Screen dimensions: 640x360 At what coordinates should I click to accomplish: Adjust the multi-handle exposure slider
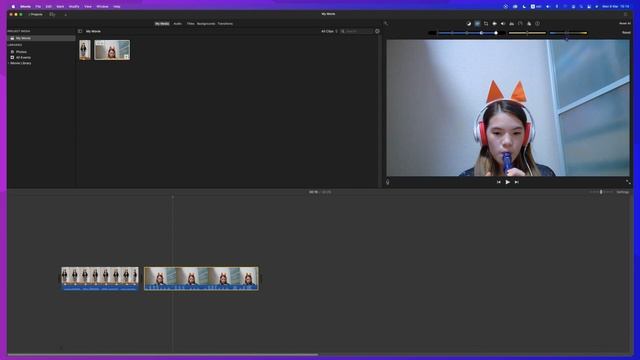coord(467,33)
